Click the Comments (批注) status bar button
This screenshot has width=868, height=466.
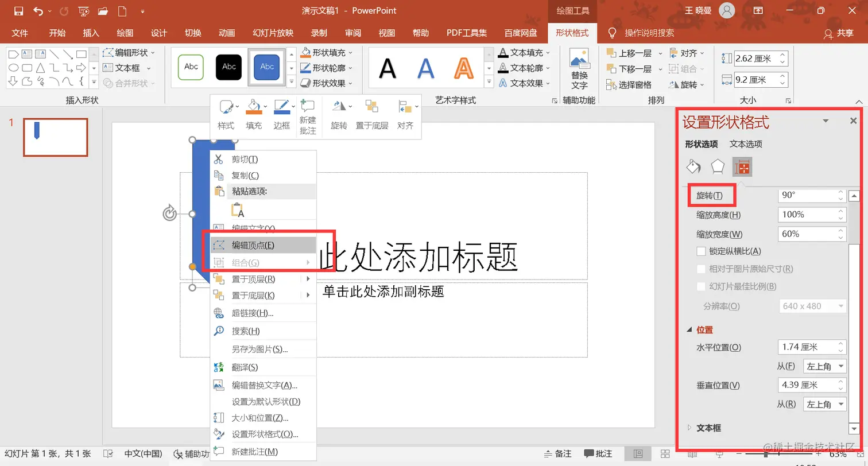[x=598, y=453]
